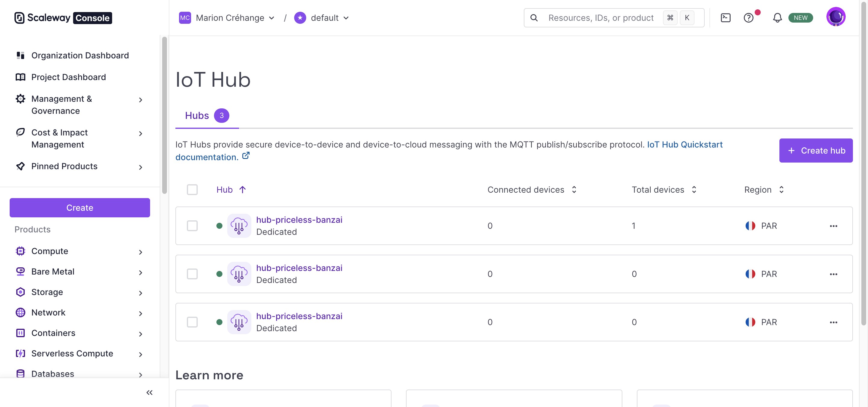Expand Pinned Products submenu
The image size is (868, 407).
click(140, 167)
